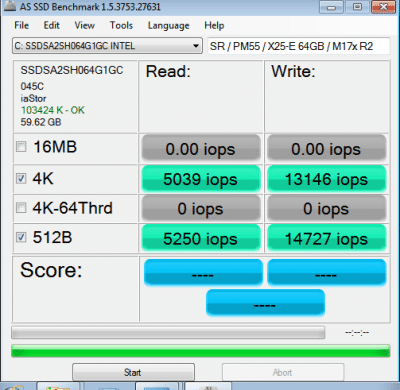Viewport: 400px width, 390px height.
Task: Click the read score blue box
Action: (203, 273)
